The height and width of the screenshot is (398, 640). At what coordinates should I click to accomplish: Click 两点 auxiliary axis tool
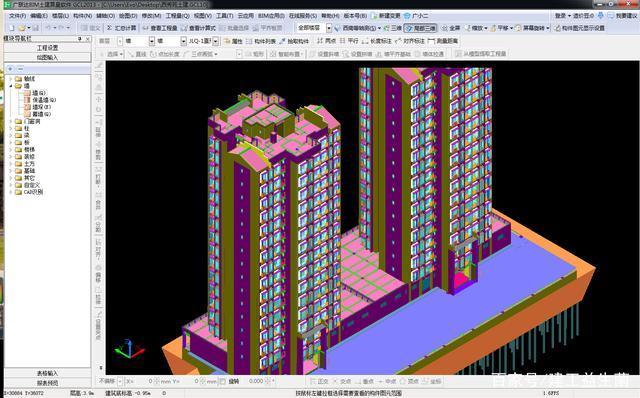326,41
